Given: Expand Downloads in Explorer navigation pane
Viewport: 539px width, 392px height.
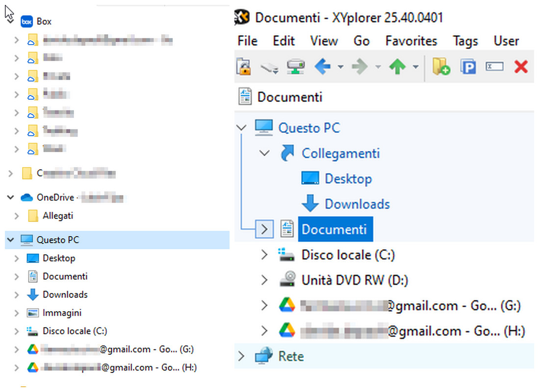Looking at the screenshot, I should 16,295.
